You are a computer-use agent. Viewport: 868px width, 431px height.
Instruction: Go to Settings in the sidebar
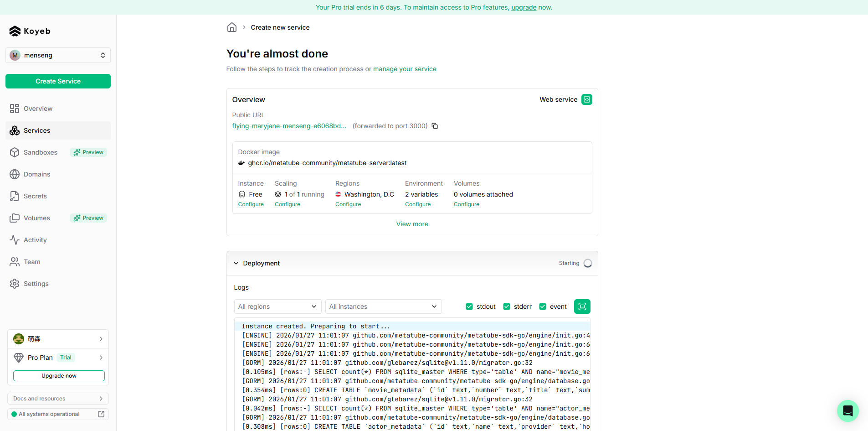(x=36, y=283)
